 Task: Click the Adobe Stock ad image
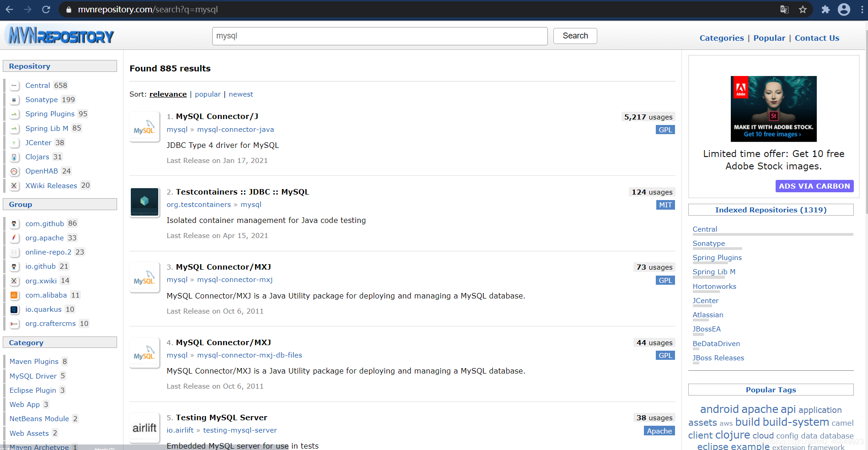point(773,108)
